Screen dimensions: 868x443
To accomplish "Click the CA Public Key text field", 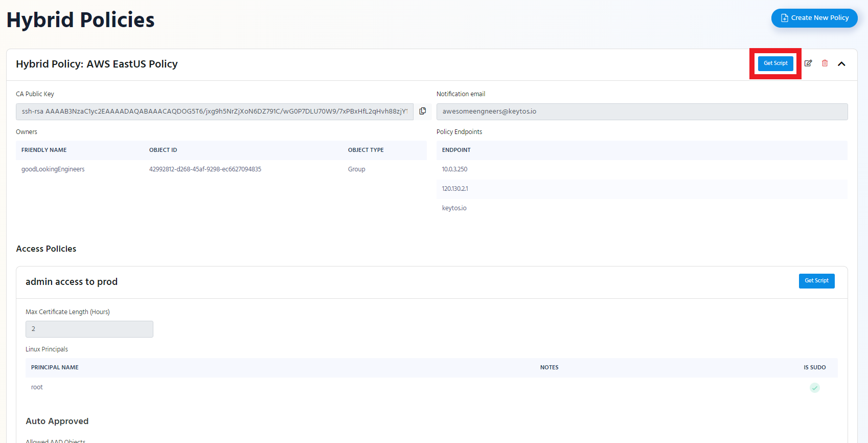I will [214, 112].
